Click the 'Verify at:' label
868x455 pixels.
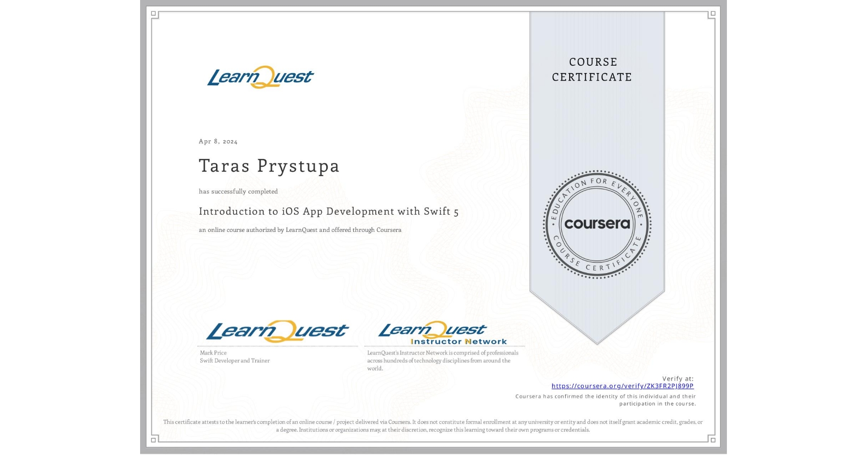[x=678, y=379]
